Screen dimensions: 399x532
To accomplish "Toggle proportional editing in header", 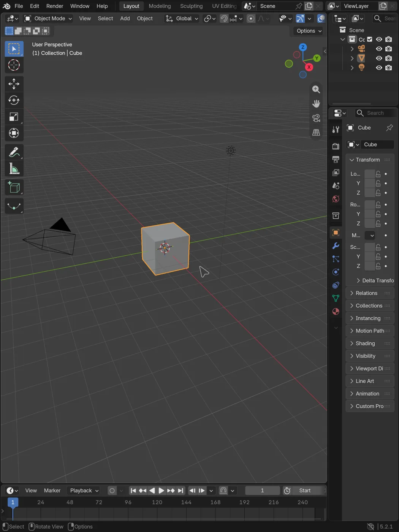I will click(251, 19).
